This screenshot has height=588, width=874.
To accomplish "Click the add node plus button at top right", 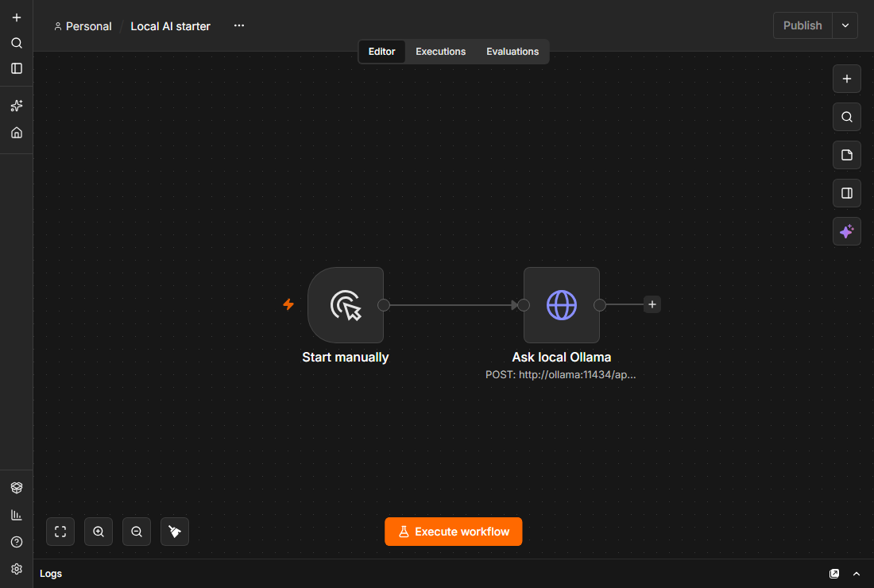I will (847, 79).
